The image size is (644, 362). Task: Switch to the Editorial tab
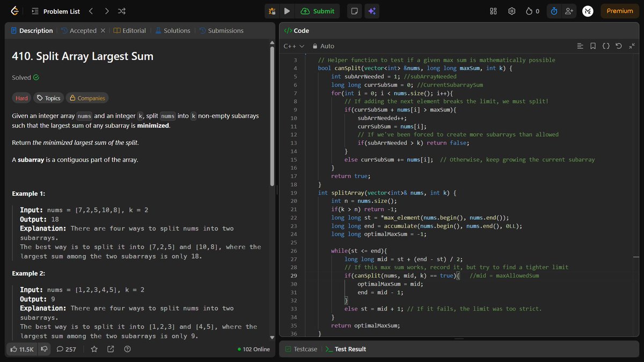[129, 31]
